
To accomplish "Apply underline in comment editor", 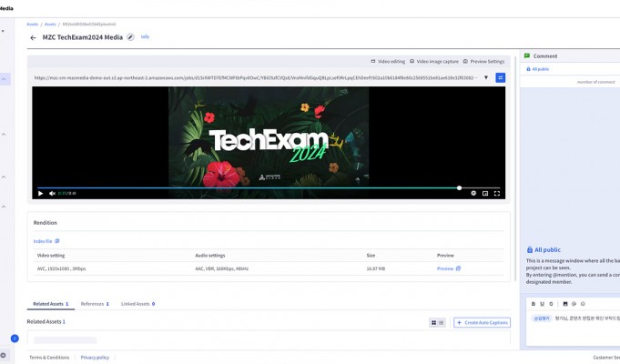I will click(x=542, y=304).
